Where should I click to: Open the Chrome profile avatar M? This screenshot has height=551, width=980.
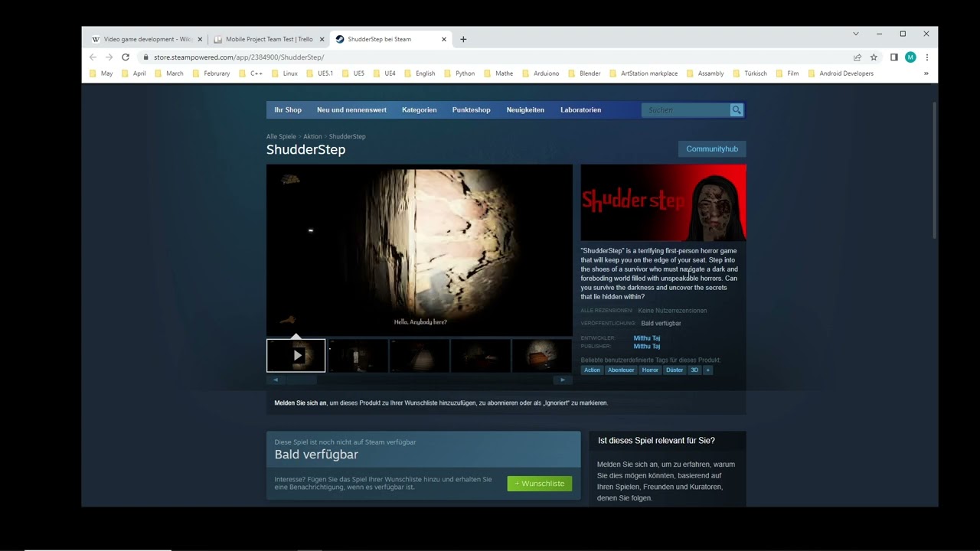910,57
